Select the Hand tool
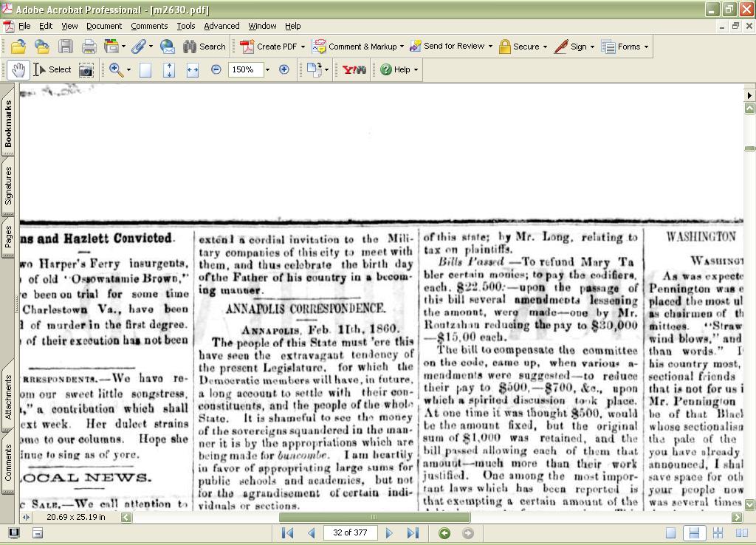This screenshot has width=756, height=545. 18,70
